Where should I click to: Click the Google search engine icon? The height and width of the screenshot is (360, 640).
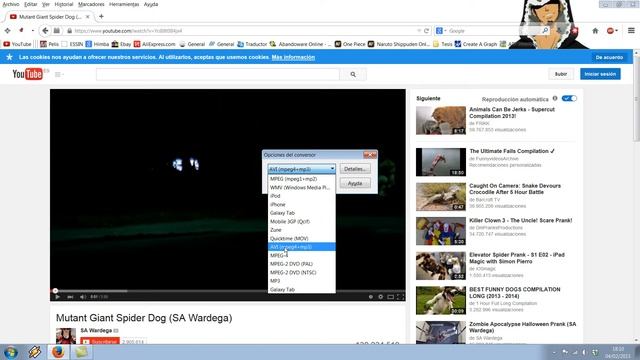click(x=439, y=31)
